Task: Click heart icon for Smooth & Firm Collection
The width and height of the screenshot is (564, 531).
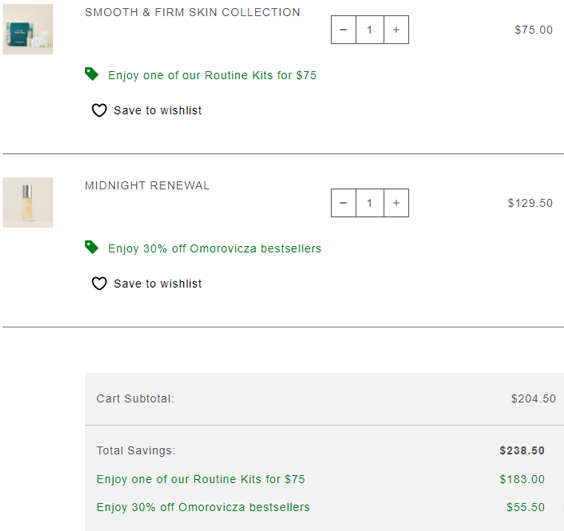Action: (99, 110)
